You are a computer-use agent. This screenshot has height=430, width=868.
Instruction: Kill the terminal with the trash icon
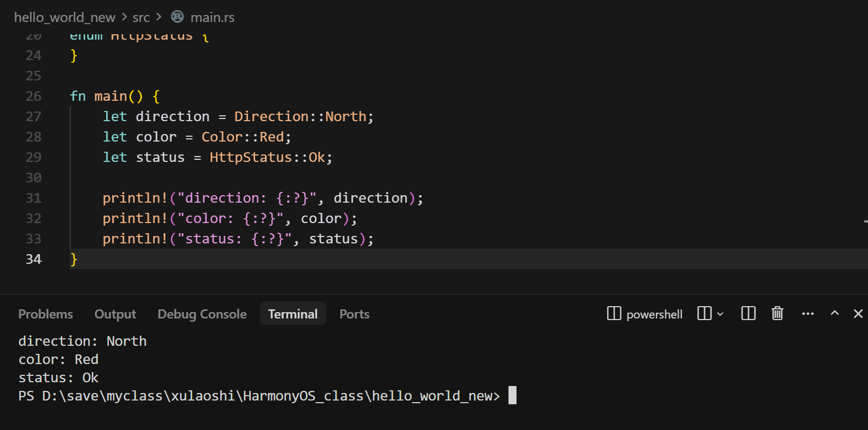pos(777,314)
